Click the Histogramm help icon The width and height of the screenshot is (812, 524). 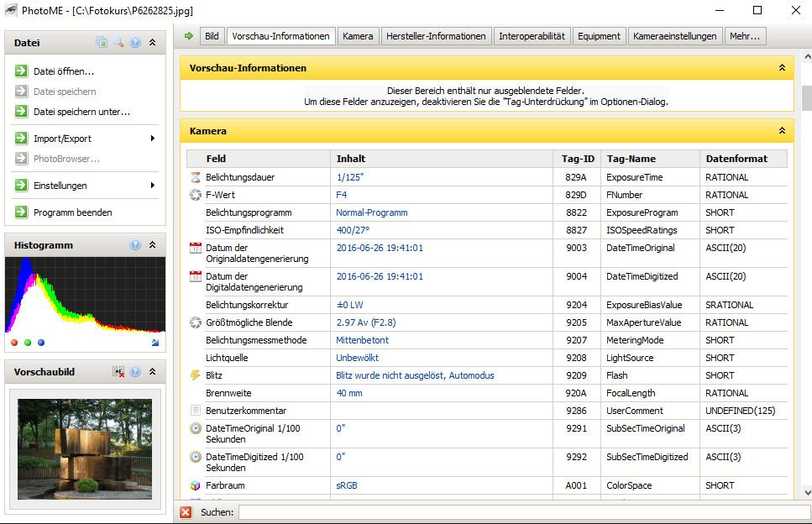click(x=135, y=245)
